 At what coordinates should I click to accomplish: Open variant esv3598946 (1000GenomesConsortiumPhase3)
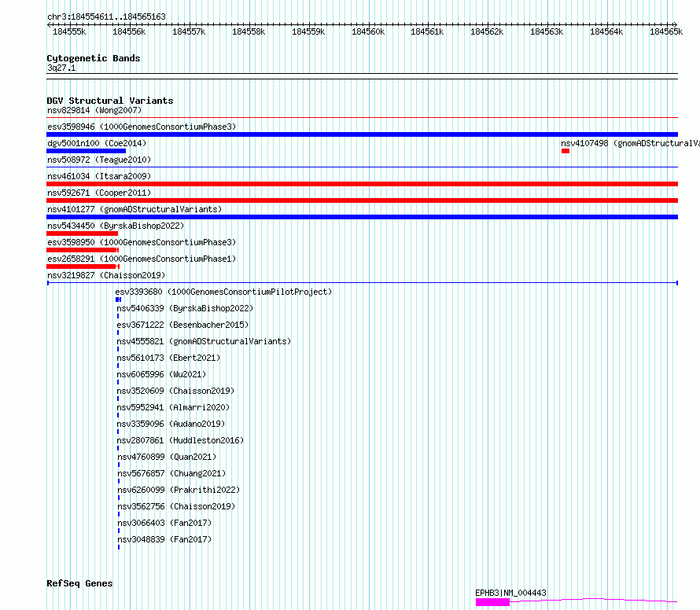142,127
